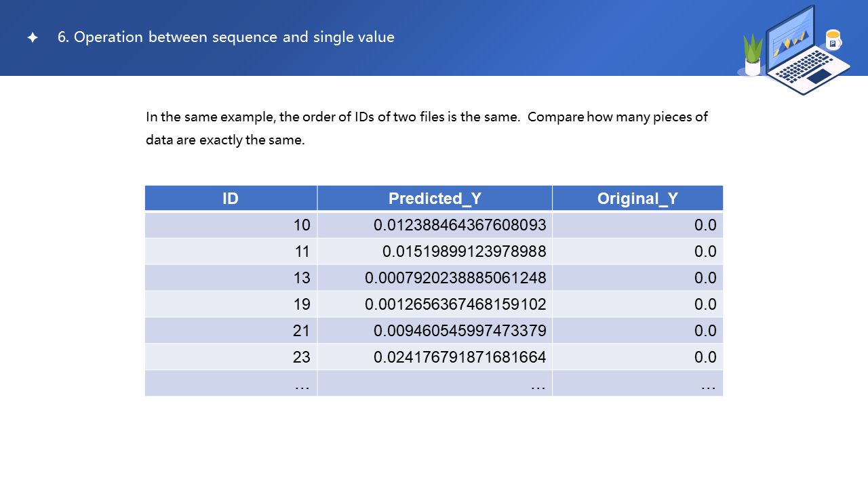Select the Original_Y column header
868x488 pixels.
tap(637, 199)
